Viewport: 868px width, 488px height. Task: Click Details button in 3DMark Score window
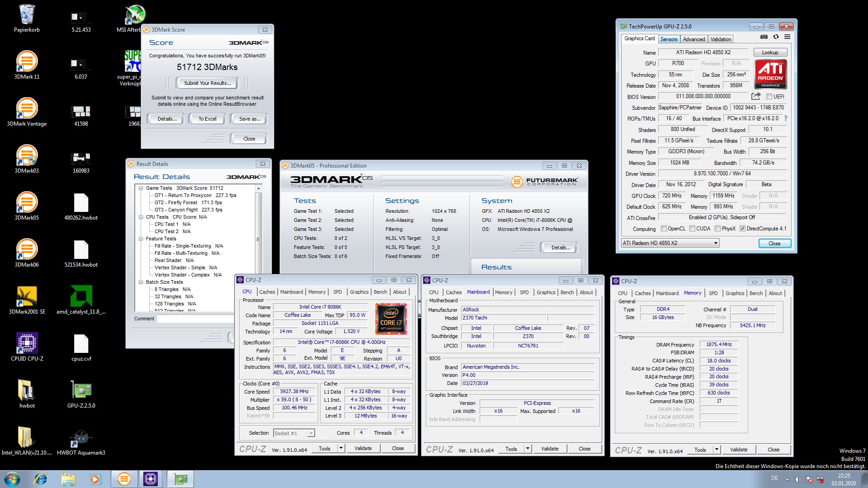coord(167,119)
